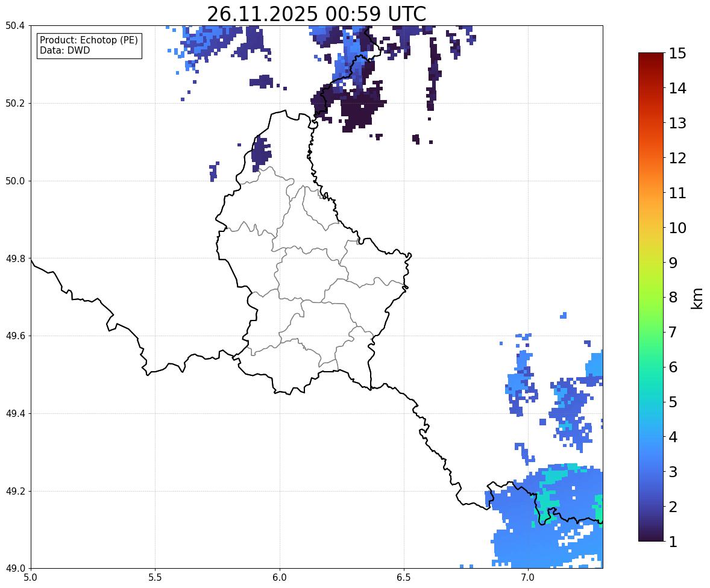Click the colorbar tick label '10'
Viewport: 710px width, 588px height.
[x=677, y=228]
